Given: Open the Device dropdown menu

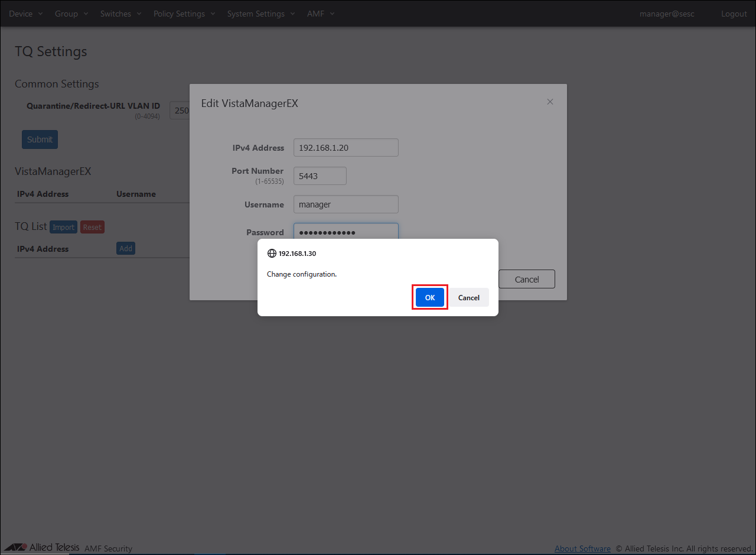Looking at the screenshot, I should tap(26, 14).
